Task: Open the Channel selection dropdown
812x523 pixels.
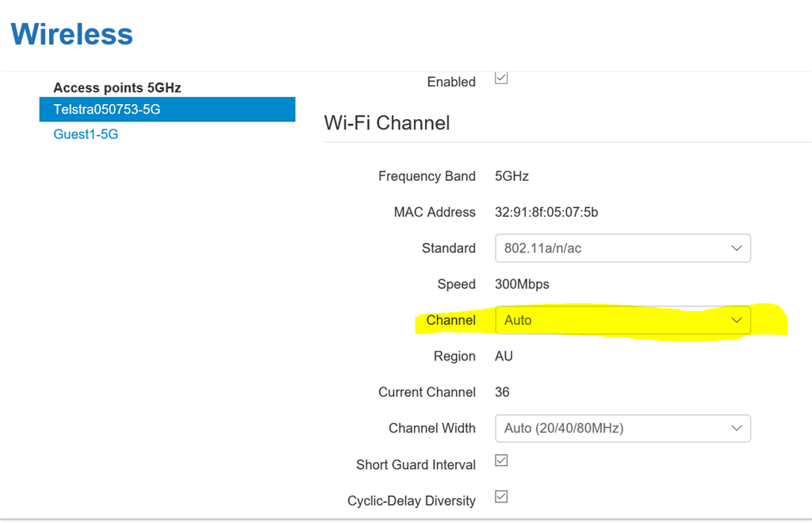Action: click(622, 320)
